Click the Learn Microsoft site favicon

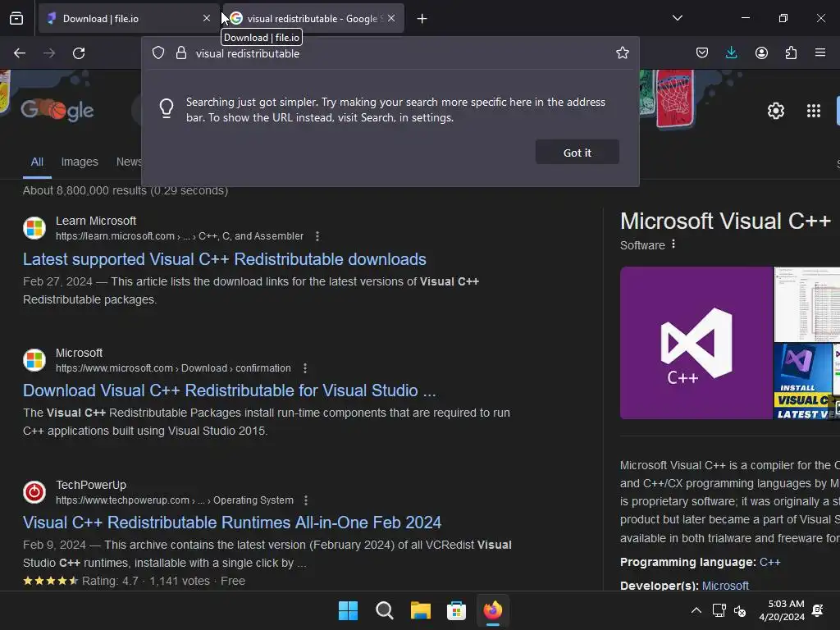(34, 228)
